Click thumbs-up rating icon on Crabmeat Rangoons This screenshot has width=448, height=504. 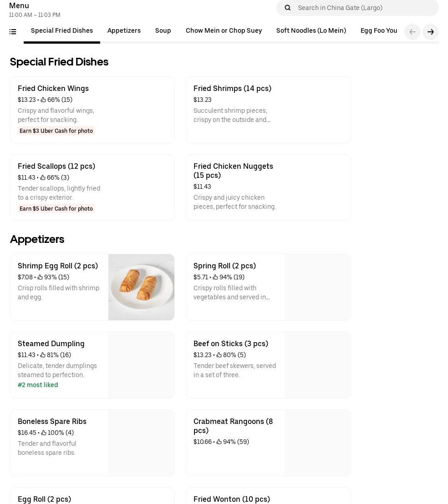pos(219,442)
